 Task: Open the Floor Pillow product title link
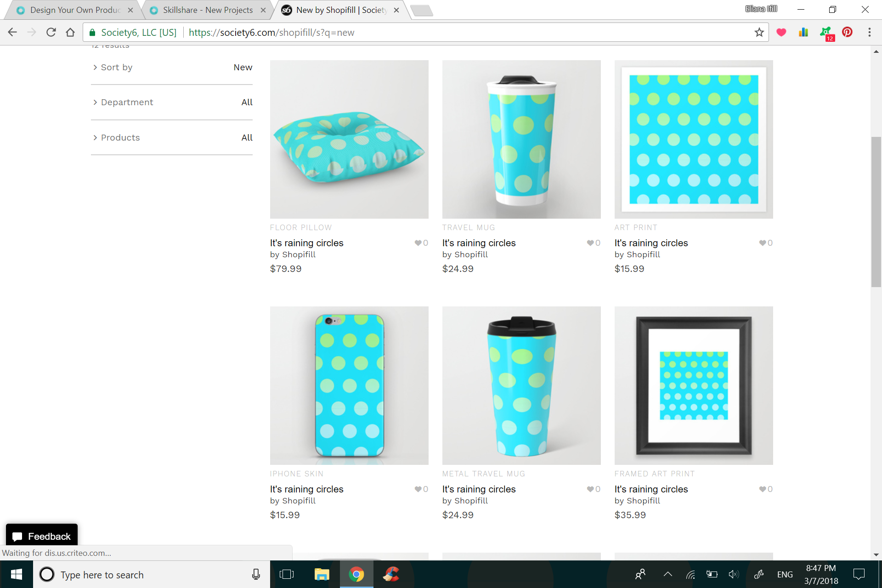306,243
